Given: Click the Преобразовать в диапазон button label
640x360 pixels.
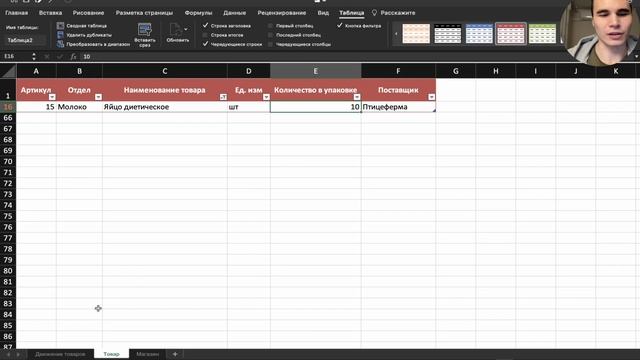Looking at the screenshot, I should 98,44.
